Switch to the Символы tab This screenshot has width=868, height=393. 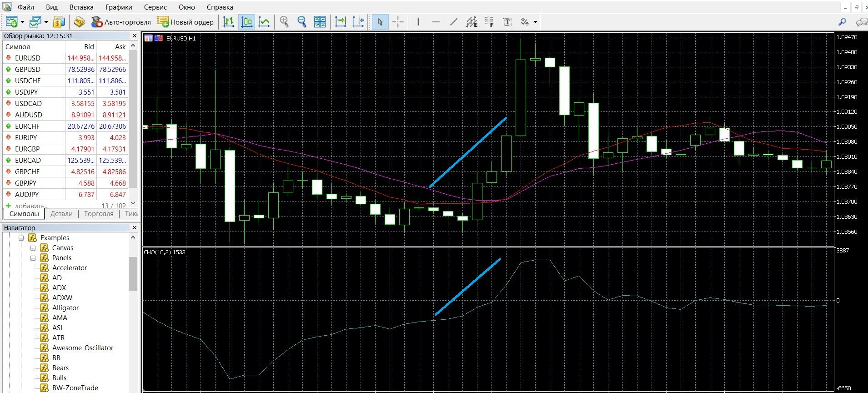click(24, 213)
